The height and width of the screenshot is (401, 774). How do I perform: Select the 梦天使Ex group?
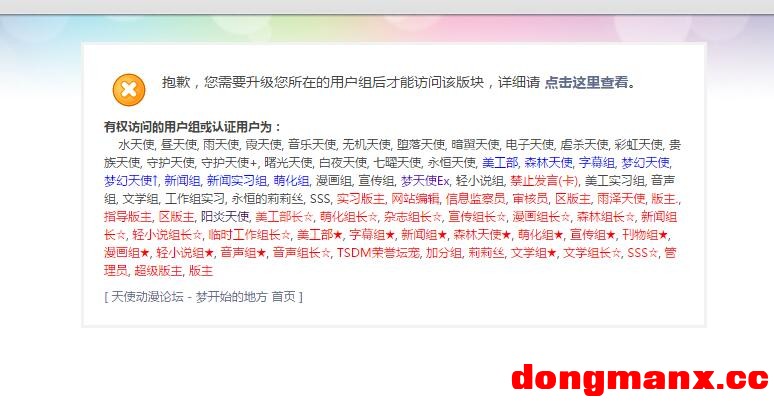pyautogui.click(x=425, y=180)
